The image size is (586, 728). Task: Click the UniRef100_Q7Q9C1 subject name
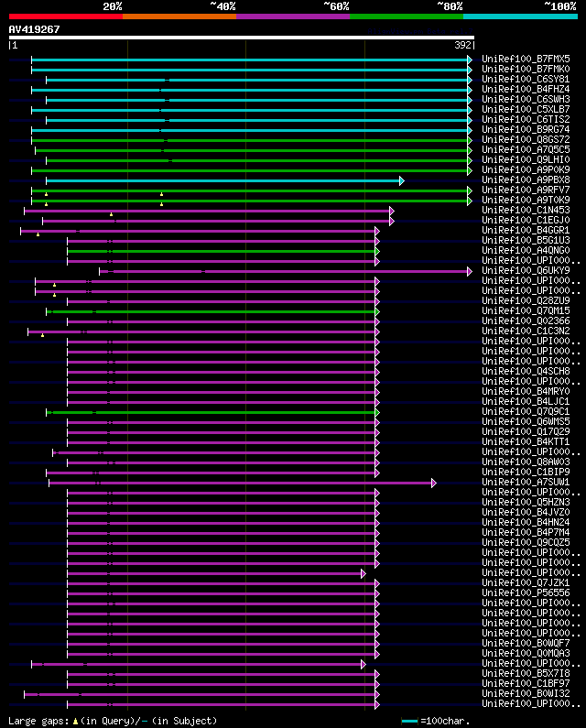pyautogui.click(x=526, y=412)
